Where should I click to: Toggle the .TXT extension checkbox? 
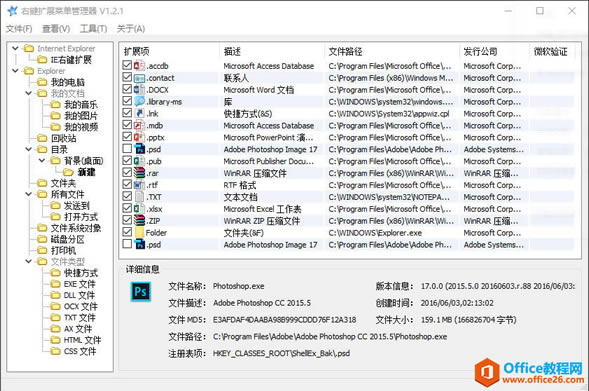click(127, 196)
